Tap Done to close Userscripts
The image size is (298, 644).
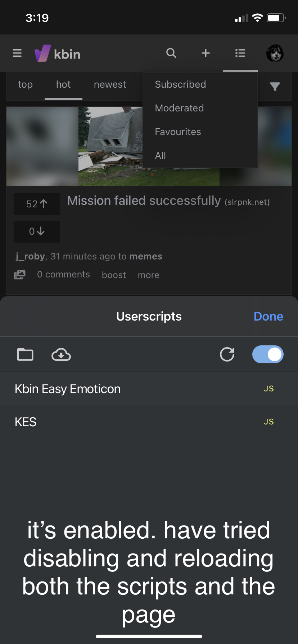(x=268, y=316)
